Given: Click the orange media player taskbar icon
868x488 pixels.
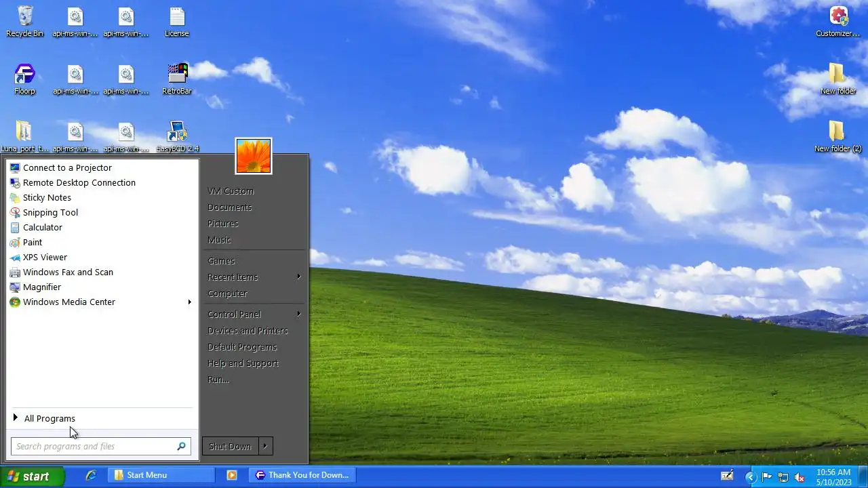Looking at the screenshot, I should [x=232, y=475].
